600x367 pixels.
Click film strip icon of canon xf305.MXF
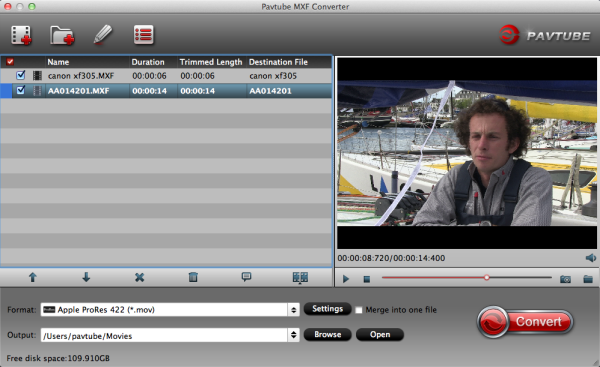37,75
